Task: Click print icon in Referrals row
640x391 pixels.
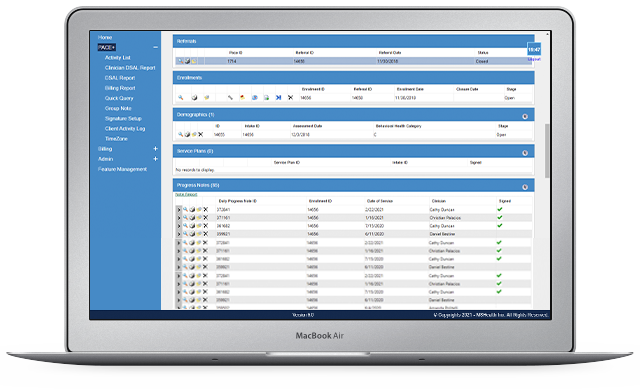Action: point(187,61)
